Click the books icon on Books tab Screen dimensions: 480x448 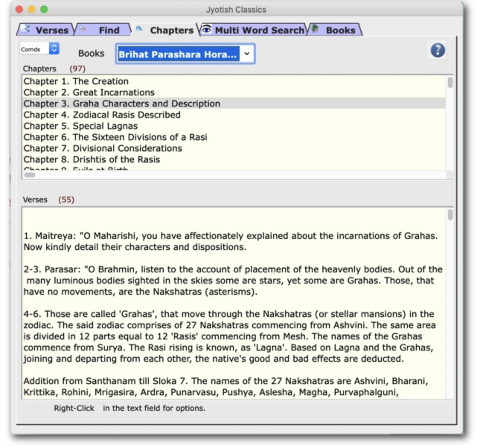click(315, 29)
